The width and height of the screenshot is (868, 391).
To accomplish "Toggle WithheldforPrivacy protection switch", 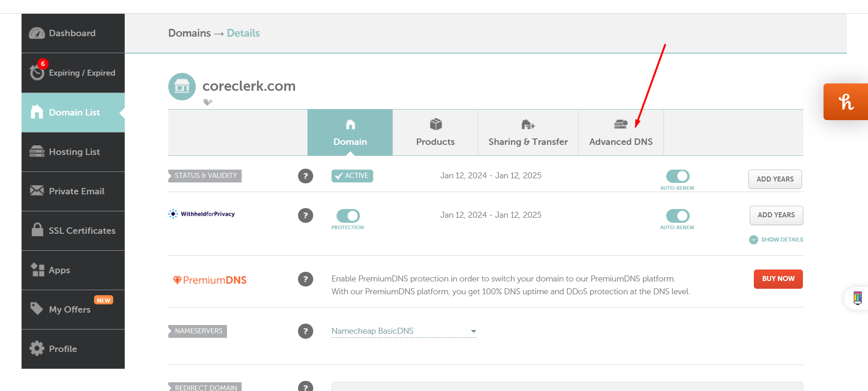I will pyautogui.click(x=348, y=215).
